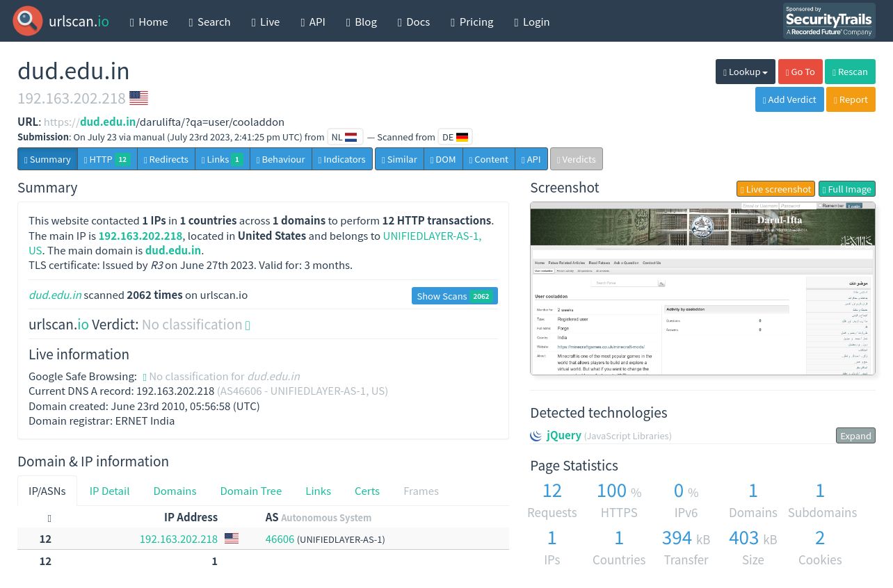Open AS number 46606 link
The height and width of the screenshot is (588, 893).
(280, 539)
